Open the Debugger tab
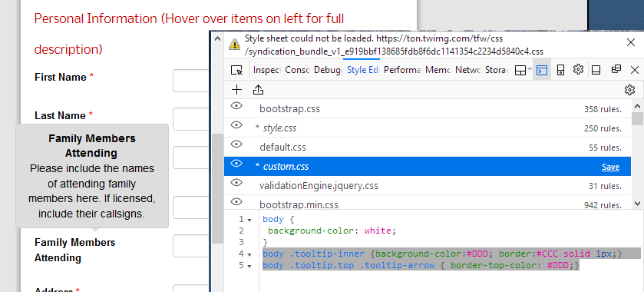 [x=329, y=70]
